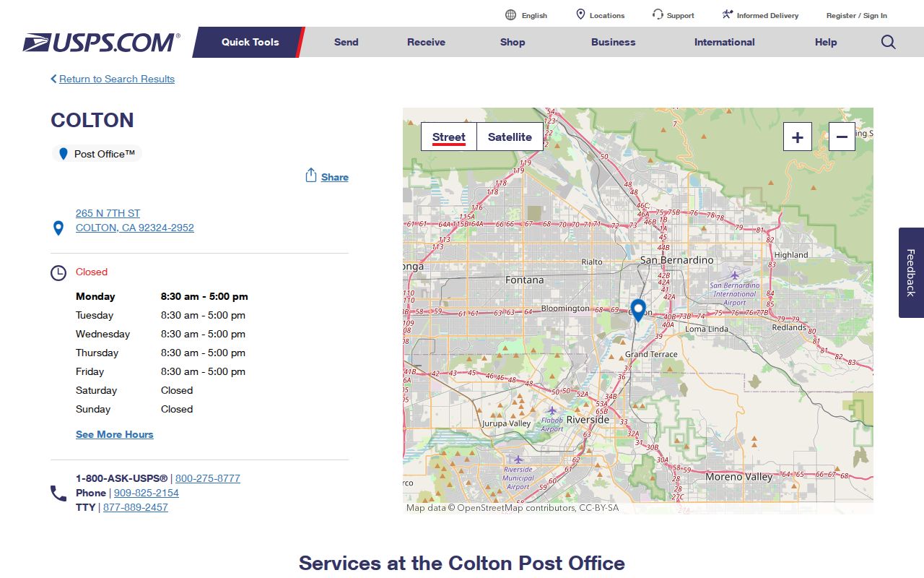This screenshot has height=578, width=924.
Task: Click the COLTON, CA 92324-2952 link
Action: tap(135, 228)
